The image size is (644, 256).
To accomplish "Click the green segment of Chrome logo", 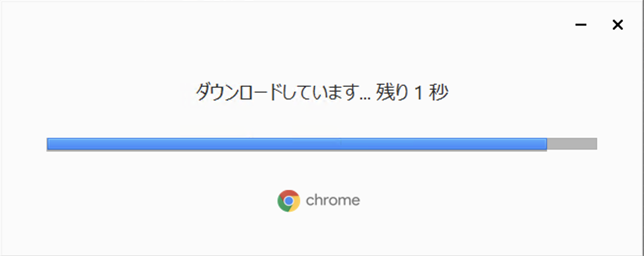I will 282,205.
